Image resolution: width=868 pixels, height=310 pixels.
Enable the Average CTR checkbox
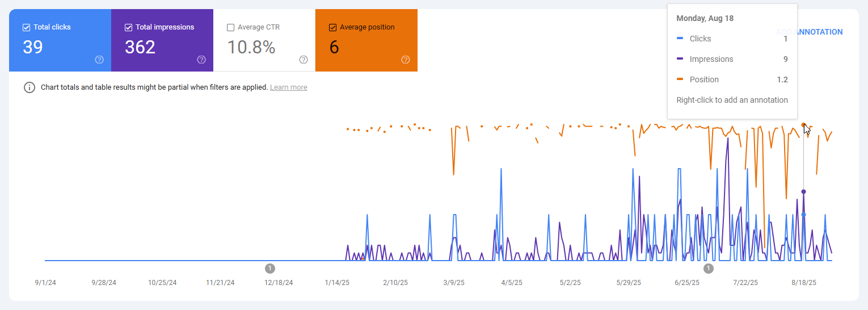pos(230,27)
